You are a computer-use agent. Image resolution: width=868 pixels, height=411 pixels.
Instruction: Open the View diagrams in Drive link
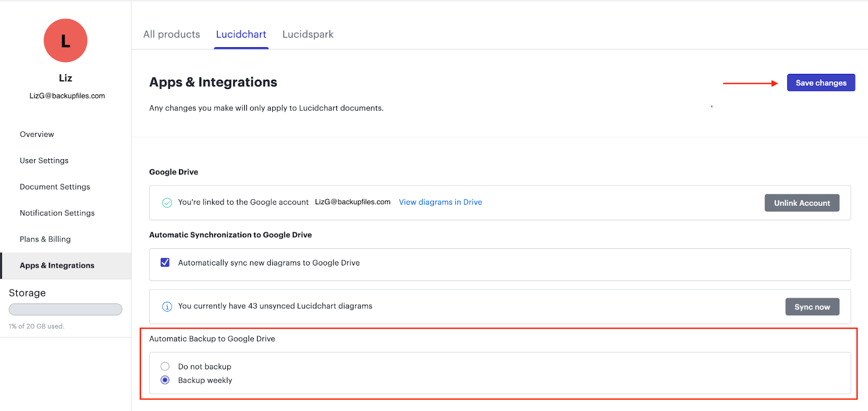441,202
